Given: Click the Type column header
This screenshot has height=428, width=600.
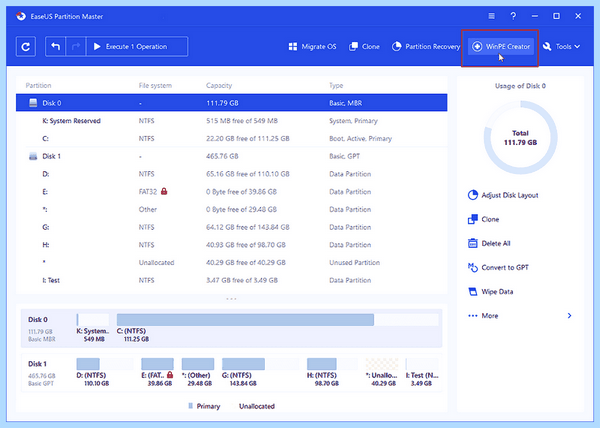Looking at the screenshot, I should (336, 85).
